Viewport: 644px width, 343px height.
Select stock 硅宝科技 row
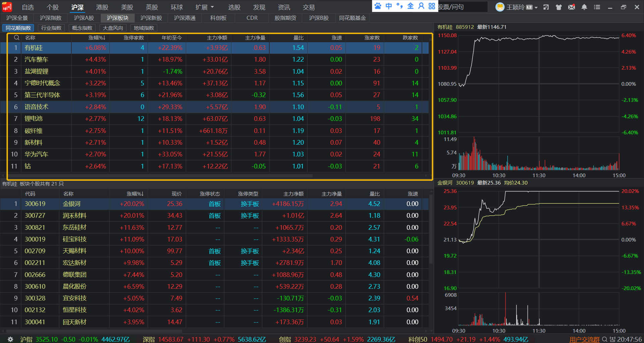click(215, 239)
